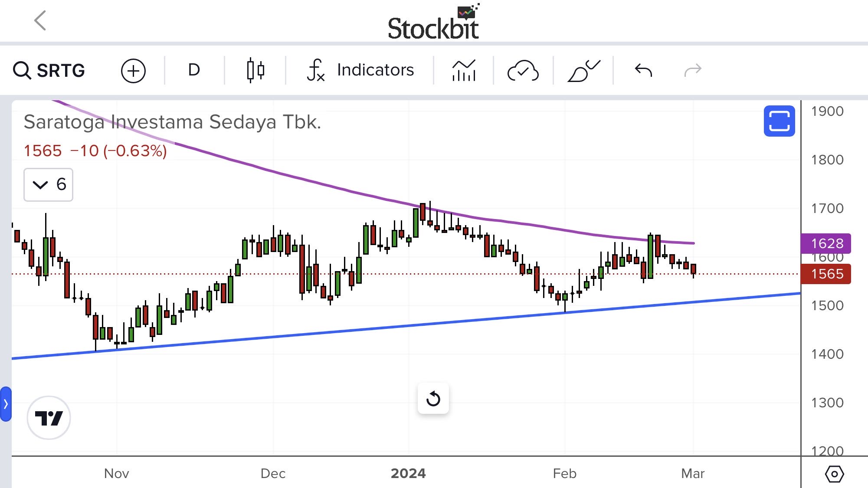Select the drawing brush tool
Image resolution: width=868 pixels, height=488 pixels.
583,70
